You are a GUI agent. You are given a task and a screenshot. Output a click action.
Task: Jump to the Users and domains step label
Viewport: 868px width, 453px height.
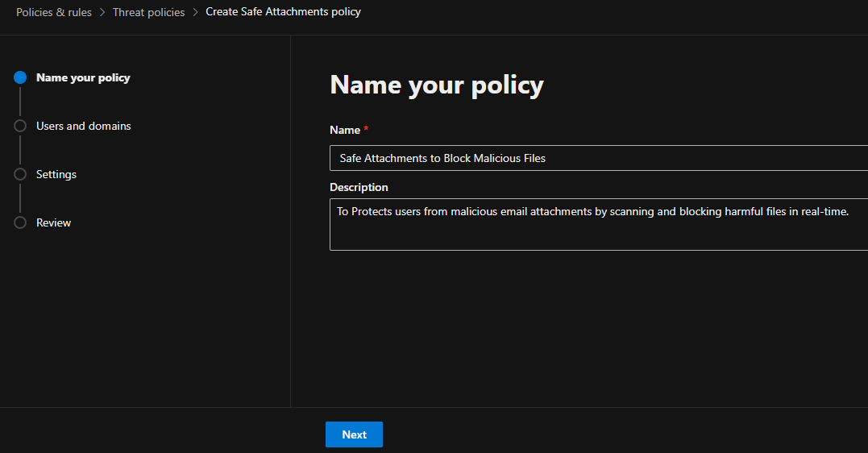tap(83, 126)
